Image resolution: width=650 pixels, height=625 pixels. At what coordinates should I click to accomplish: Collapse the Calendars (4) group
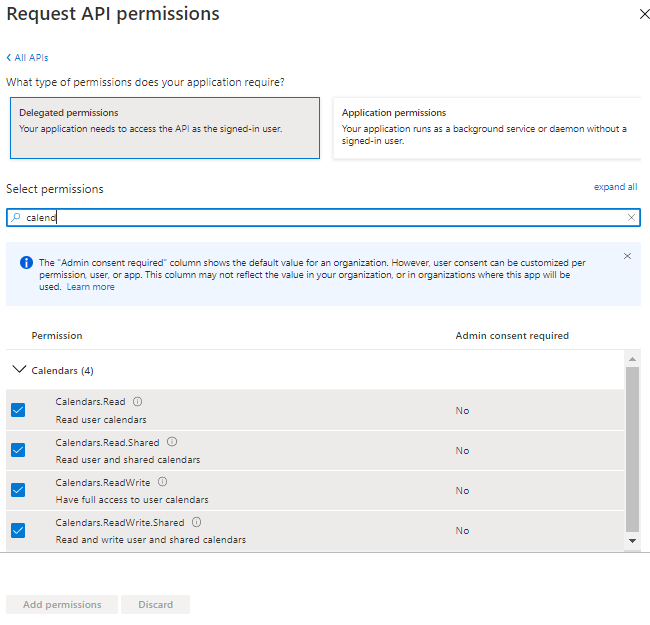pos(18,370)
